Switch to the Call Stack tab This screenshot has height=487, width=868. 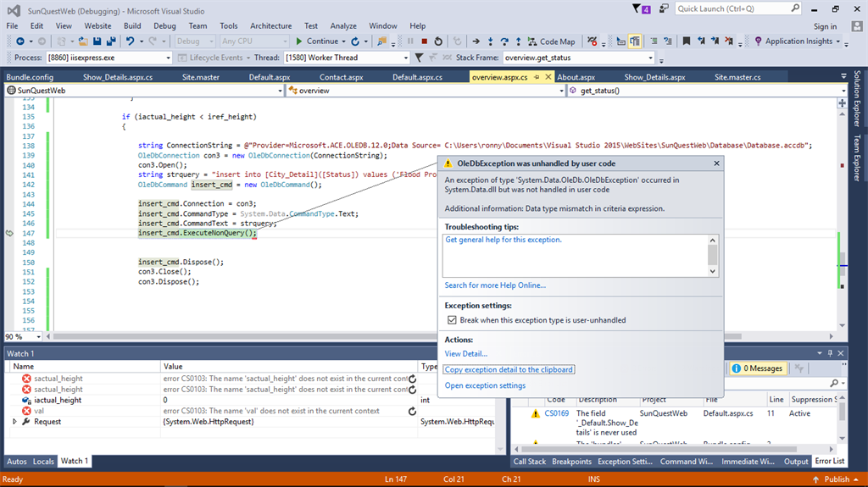coord(529,462)
